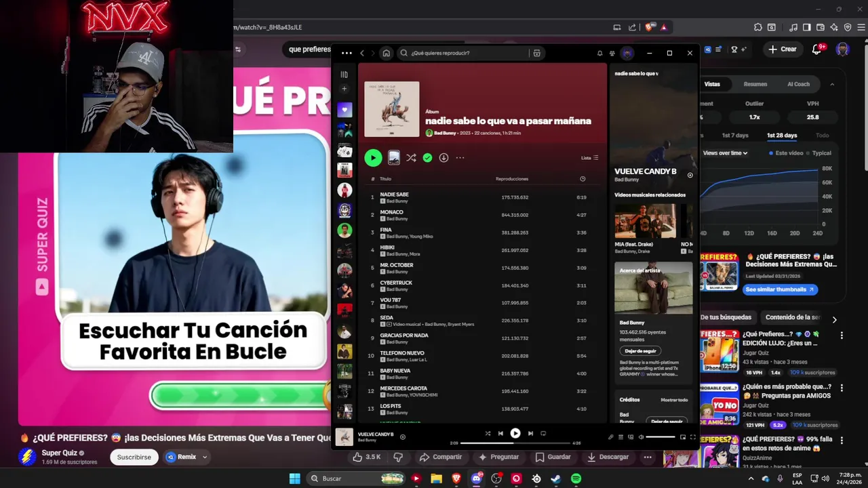Image resolution: width=868 pixels, height=488 pixels.
Task: Like the YouTube video showing 3.5 K
Action: point(366,457)
